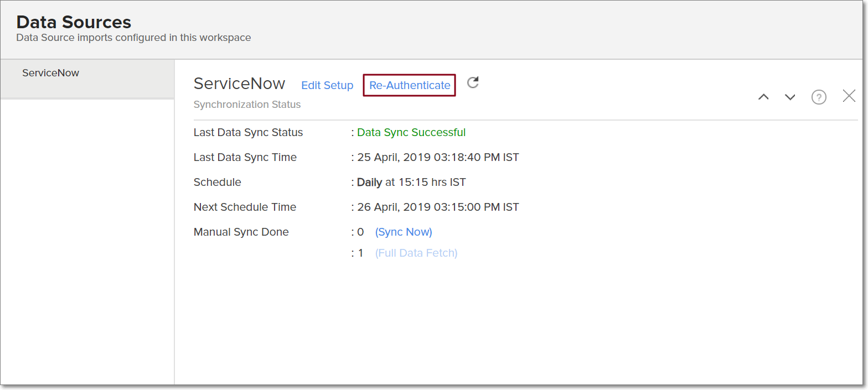Click the Data Sources page heading
Viewport: 868px width, 390px height.
click(x=74, y=22)
